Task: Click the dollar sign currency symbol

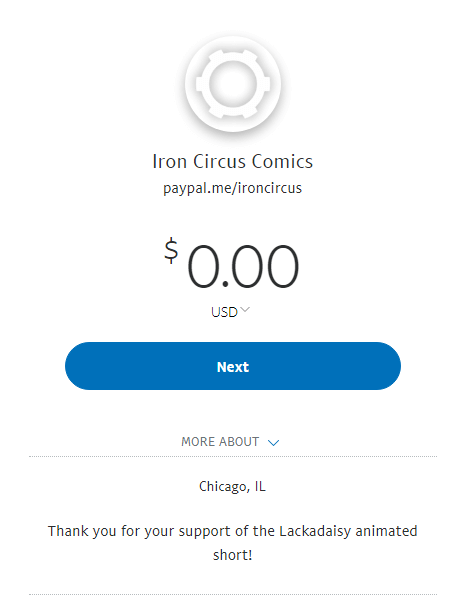Action: point(171,250)
